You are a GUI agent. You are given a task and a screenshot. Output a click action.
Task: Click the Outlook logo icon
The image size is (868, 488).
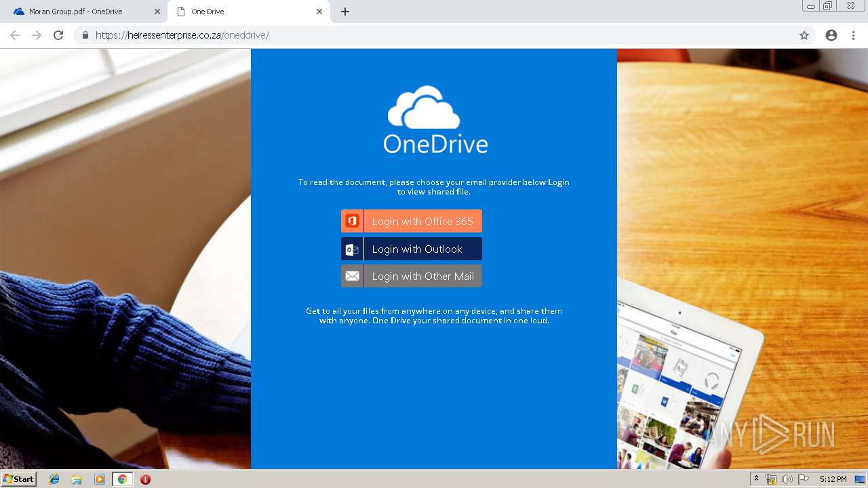(352, 249)
